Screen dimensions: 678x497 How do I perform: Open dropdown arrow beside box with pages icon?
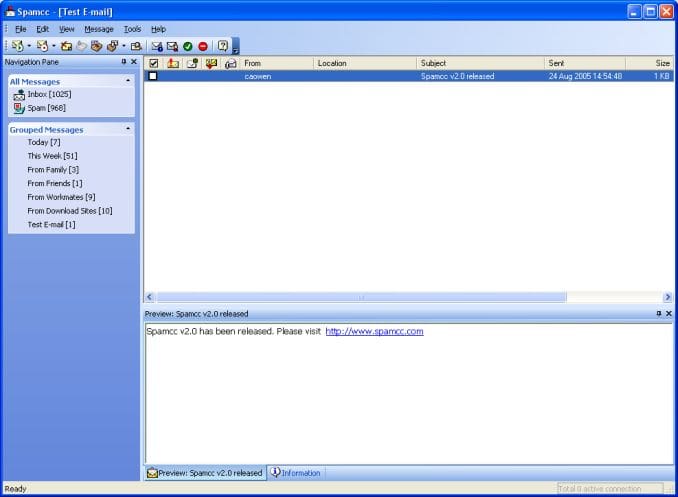124,46
